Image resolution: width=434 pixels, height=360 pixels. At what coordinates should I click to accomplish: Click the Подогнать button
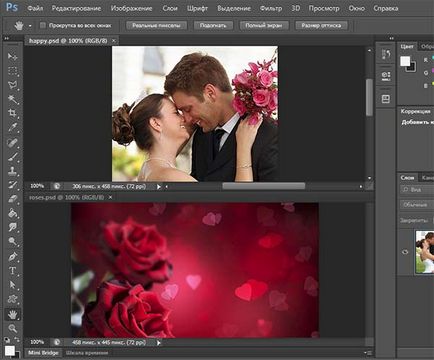(213, 25)
